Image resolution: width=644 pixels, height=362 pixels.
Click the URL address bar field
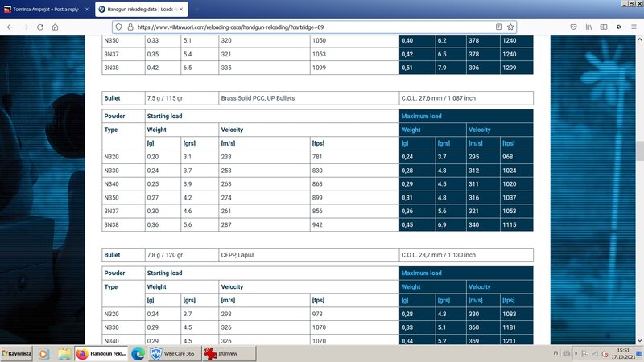[x=306, y=26]
